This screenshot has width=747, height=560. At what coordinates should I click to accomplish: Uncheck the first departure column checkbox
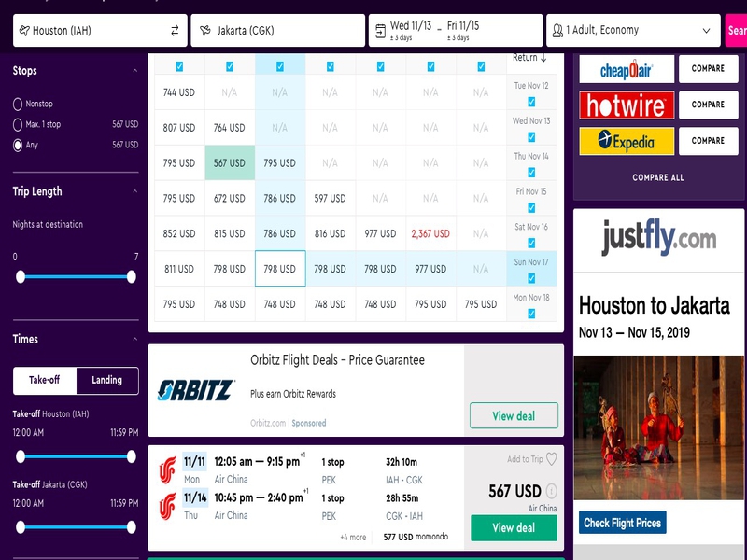(x=179, y=66)
